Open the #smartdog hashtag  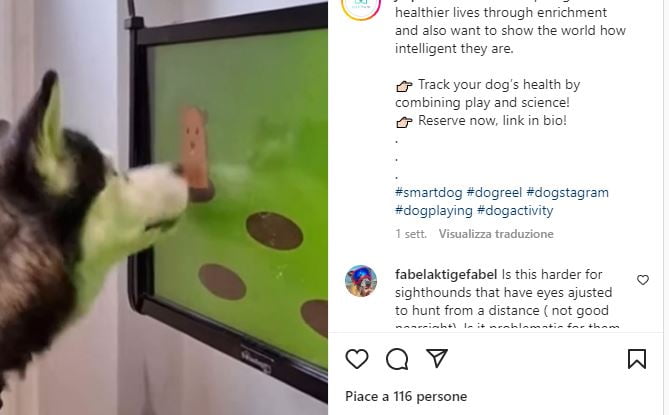[428, 192]
